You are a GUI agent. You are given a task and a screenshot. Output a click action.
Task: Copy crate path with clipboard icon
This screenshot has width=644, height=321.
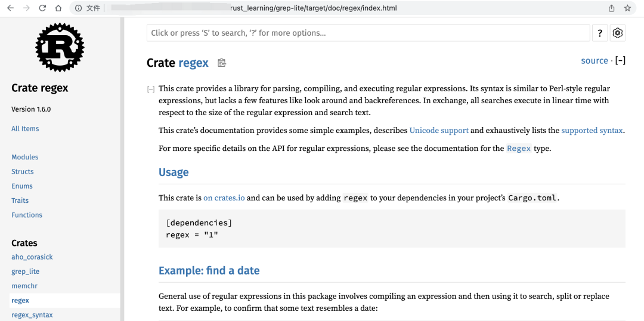pyautogui.click(x=222, y=63)
